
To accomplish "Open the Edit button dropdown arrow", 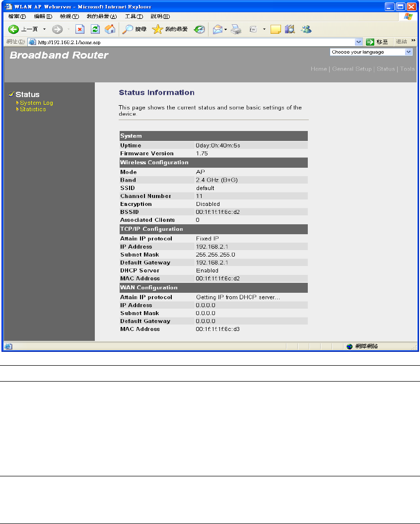I will [264, 29].
